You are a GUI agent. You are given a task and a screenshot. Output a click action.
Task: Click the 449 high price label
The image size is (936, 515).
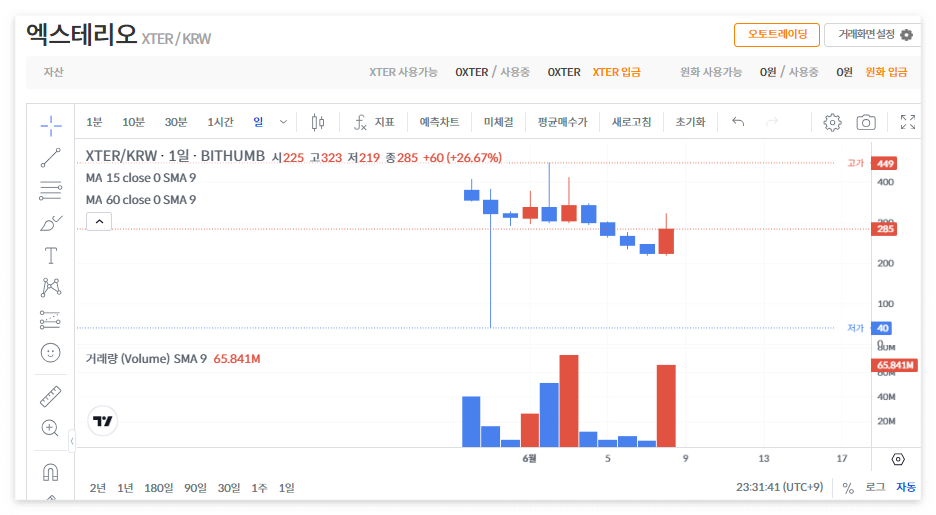coord(885,164)
